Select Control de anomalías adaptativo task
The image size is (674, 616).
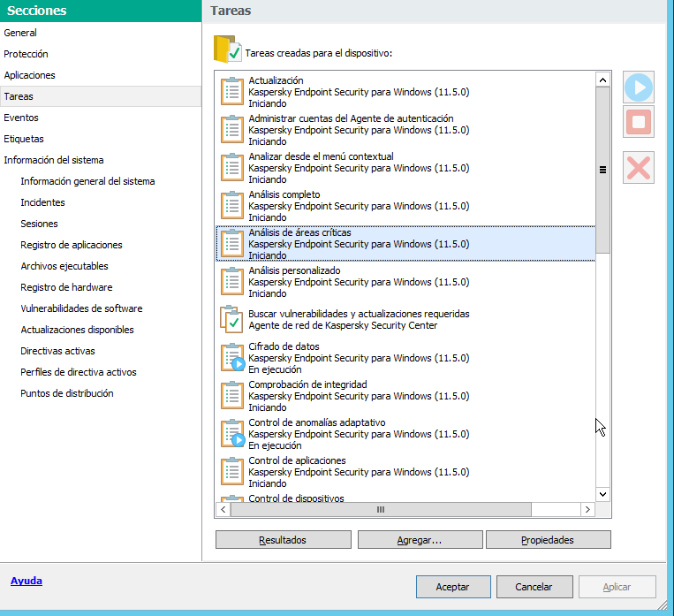pos(317,422)
